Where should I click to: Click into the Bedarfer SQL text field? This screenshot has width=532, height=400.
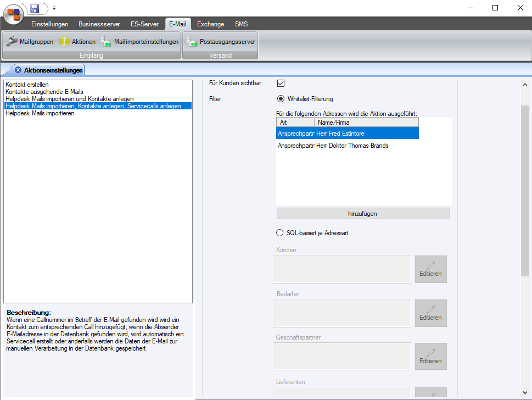342,313
